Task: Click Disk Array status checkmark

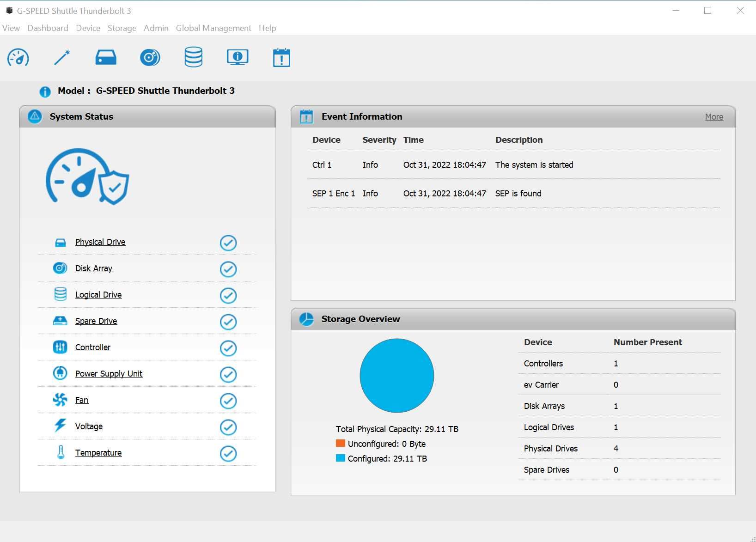Action: click(228, 269)
